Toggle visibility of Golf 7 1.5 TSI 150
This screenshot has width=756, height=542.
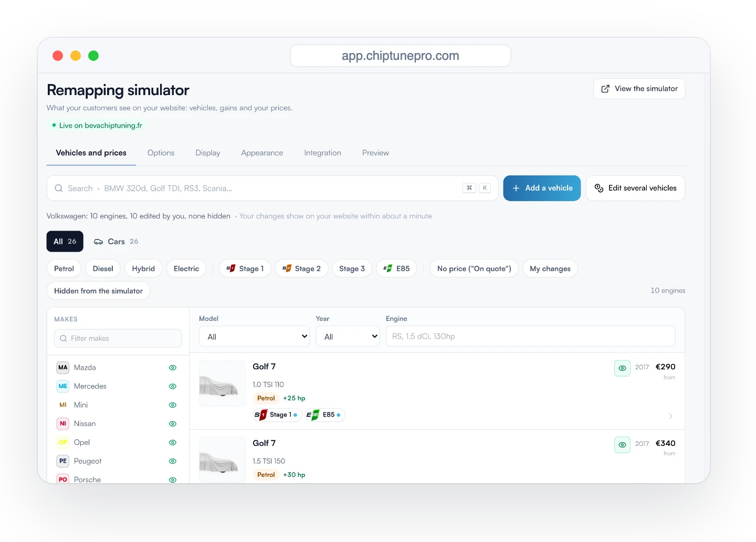coord(622,445)
